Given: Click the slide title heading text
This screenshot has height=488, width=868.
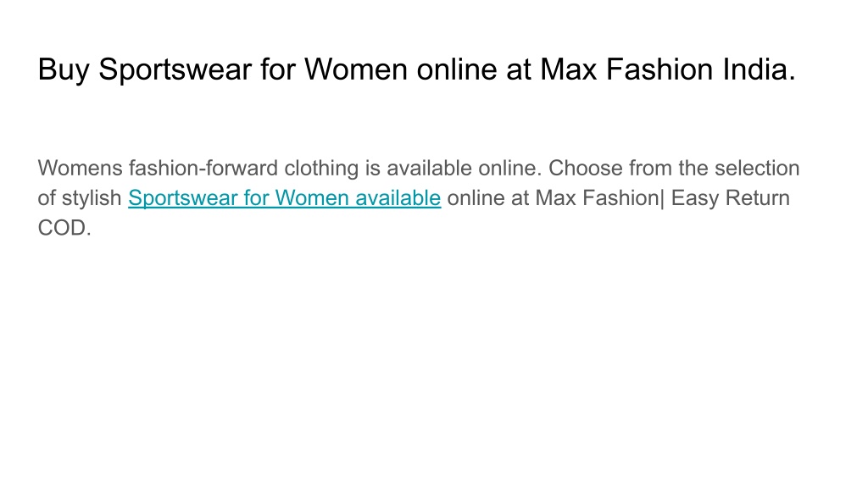Looking at the screenshot, I should click(x=417, y=69).
